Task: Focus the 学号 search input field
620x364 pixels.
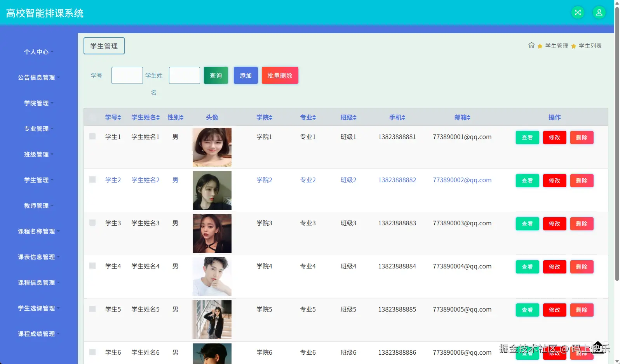Action: coord(127,75)
